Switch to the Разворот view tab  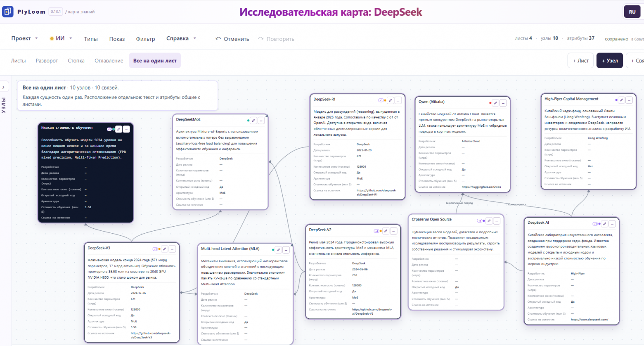coord(47,61)
